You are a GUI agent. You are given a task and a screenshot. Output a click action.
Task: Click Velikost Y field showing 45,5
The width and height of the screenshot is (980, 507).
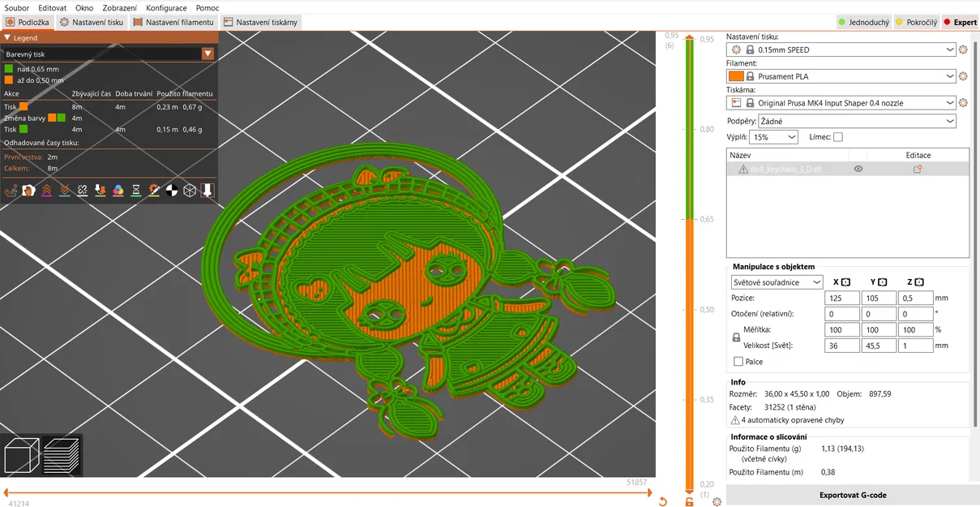pos(879,345)
